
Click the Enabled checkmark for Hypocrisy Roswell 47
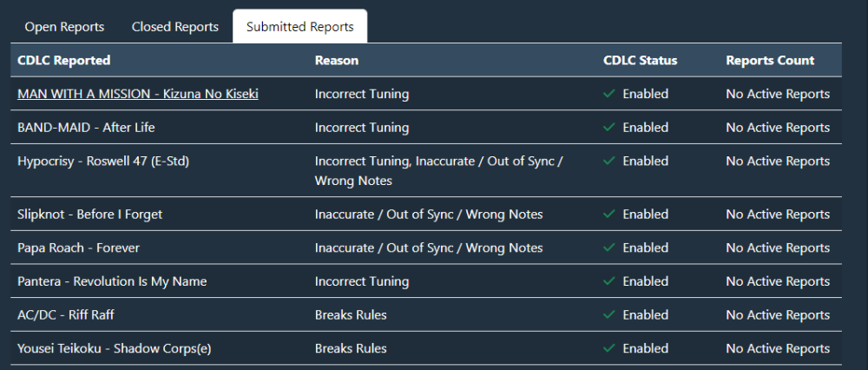pos(609,161)
